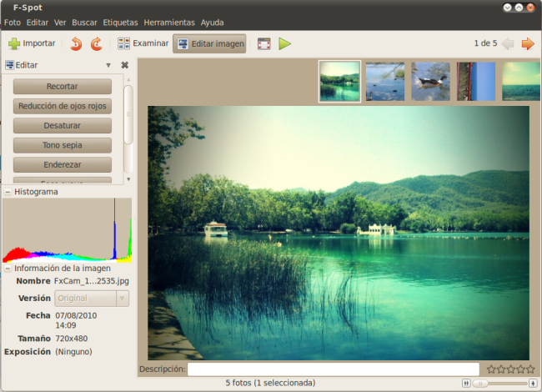
Task: Click the '1 de 5' photo counter
Action: tap(485, 43)
